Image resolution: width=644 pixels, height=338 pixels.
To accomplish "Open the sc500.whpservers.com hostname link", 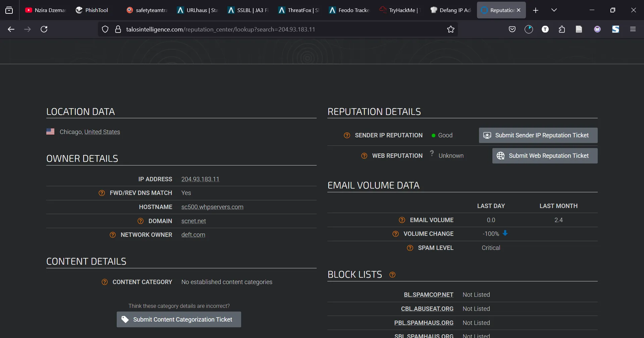I will (212, 207).
